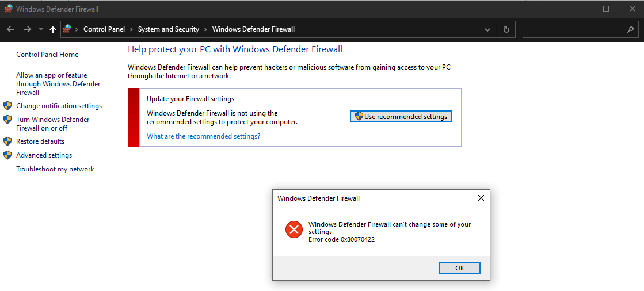Image resolution: width=644 pixels, height=291 pixels.
Task: Click the Up one level arrow
Action: [x=53, y=29]
